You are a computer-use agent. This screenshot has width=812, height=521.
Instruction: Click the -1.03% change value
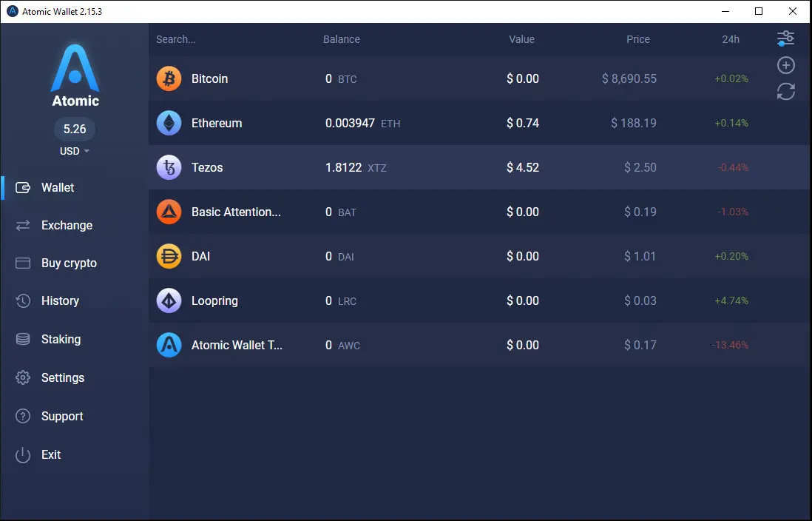[733, 212]
